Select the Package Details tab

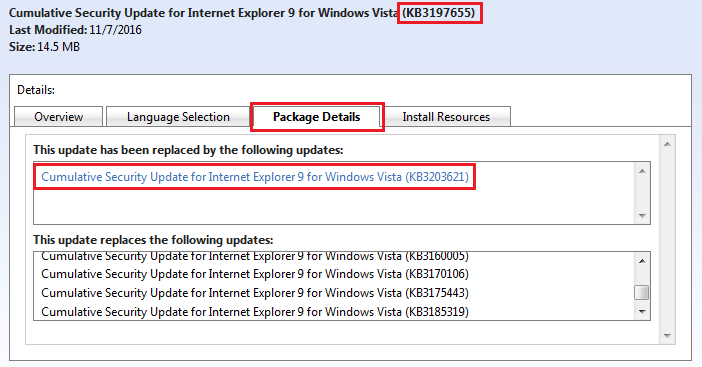point(317,116)
